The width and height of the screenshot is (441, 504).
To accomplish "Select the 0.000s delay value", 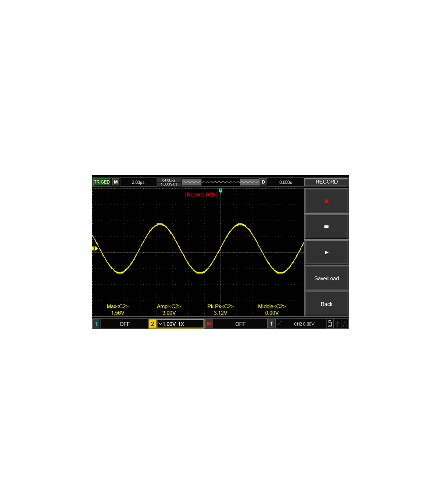I will (286, 182).
